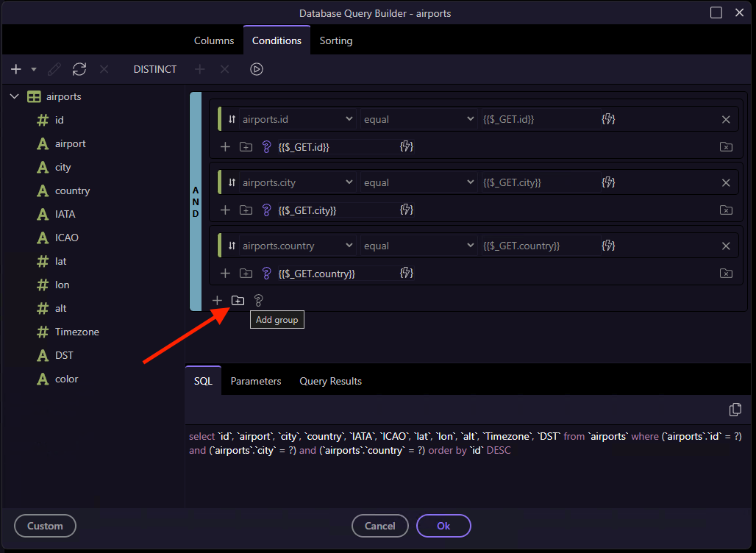The image size is (756, 553).
Task: Click the Custom button
Action: coord(45,526)
